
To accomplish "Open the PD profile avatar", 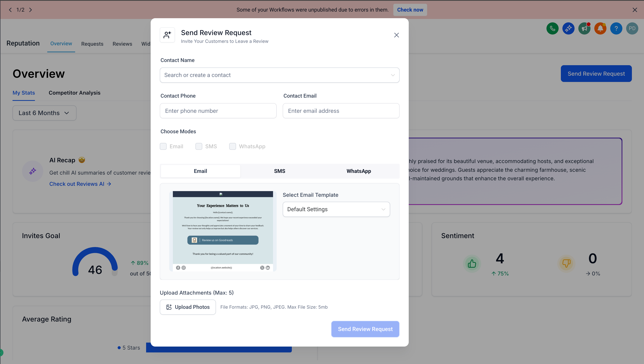I will point(632,28).
